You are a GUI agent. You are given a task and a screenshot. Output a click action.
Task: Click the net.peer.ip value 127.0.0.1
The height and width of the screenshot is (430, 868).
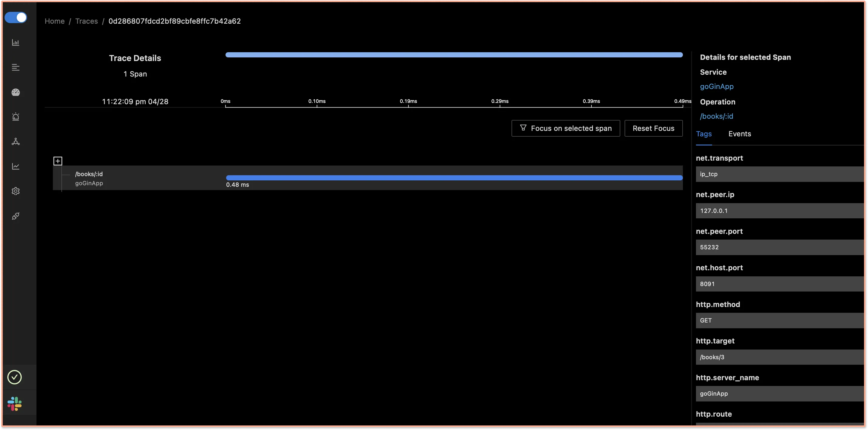[x=780, y=211]
